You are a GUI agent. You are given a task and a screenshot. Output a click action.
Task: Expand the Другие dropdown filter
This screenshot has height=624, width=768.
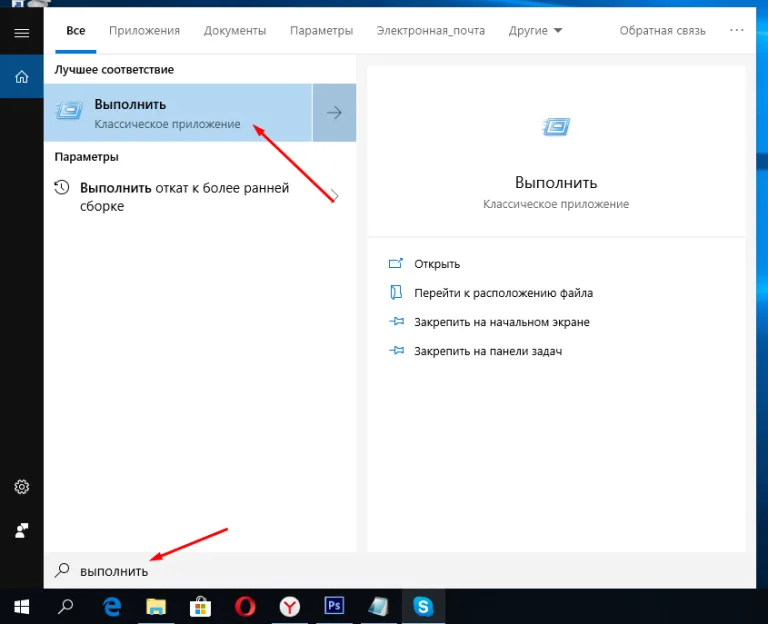point(535,30)
